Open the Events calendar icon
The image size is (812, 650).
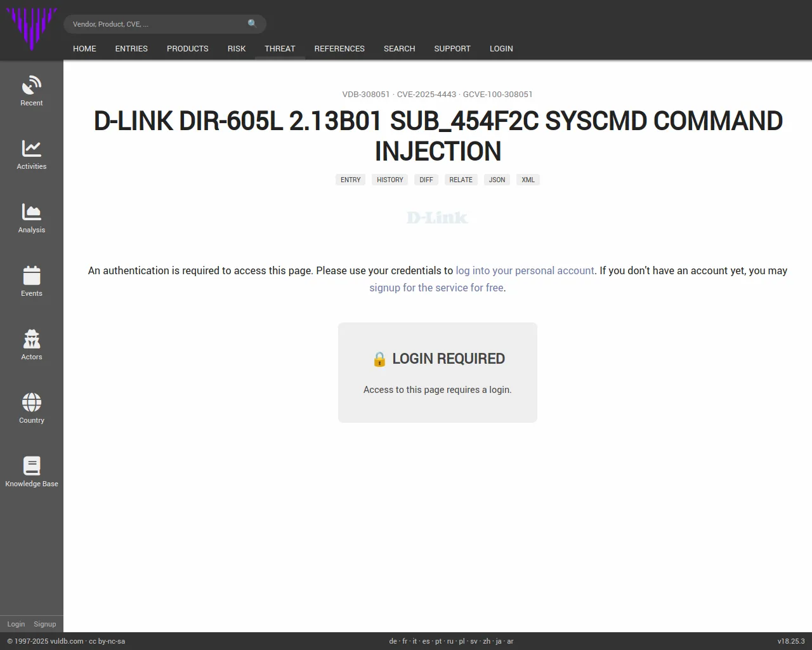tap(32, 275)
